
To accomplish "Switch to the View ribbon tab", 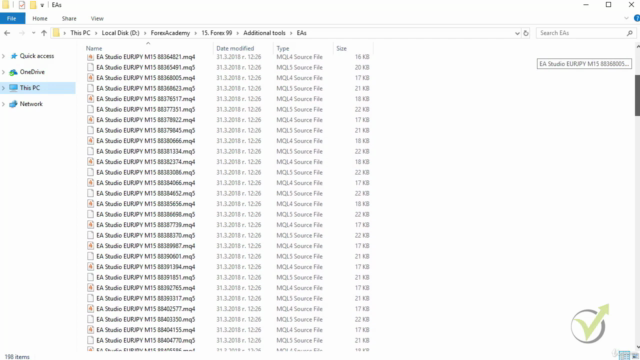I will click(x=97, y=18).
